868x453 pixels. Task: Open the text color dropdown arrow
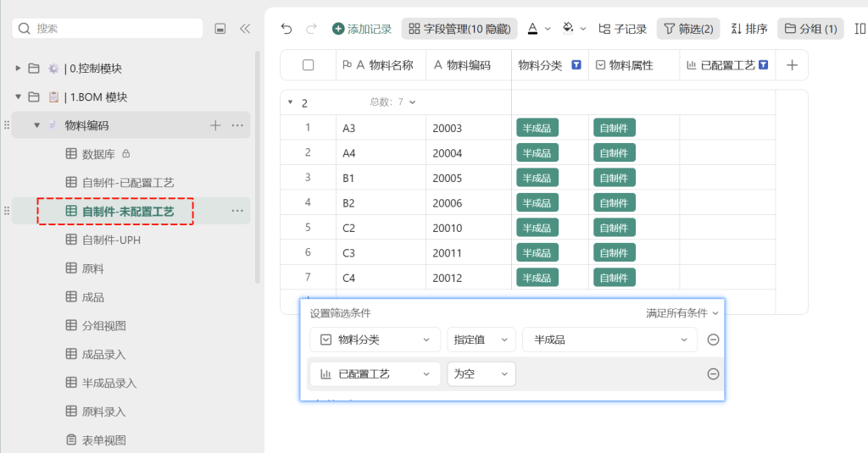point(548,29)
